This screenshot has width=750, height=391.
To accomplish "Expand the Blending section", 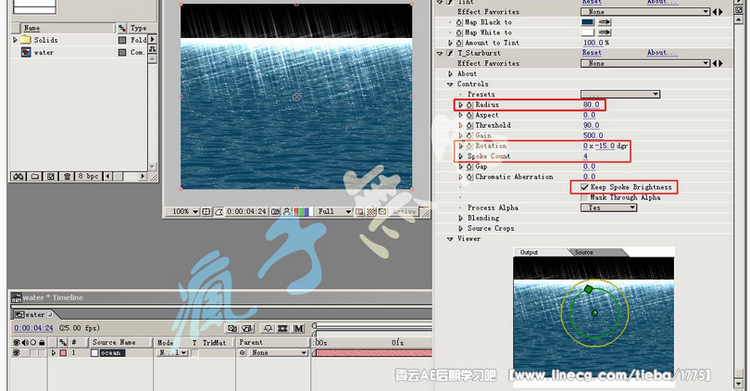I will click(461, 218).
